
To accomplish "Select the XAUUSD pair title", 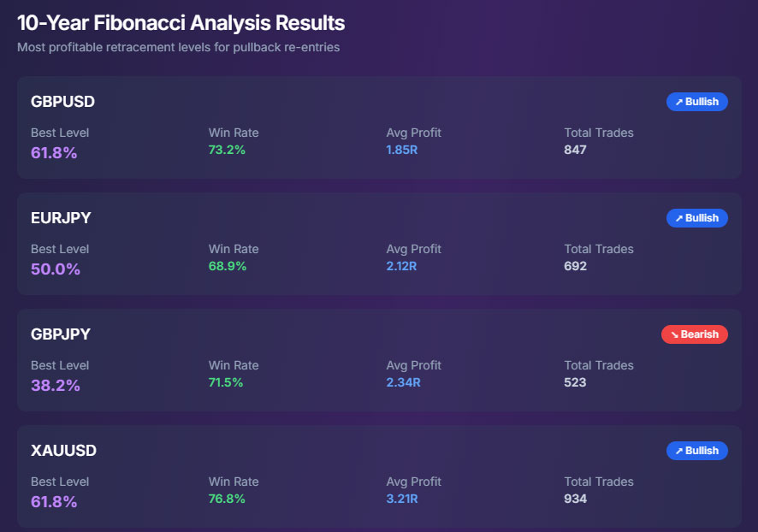I will click(64, 451).
